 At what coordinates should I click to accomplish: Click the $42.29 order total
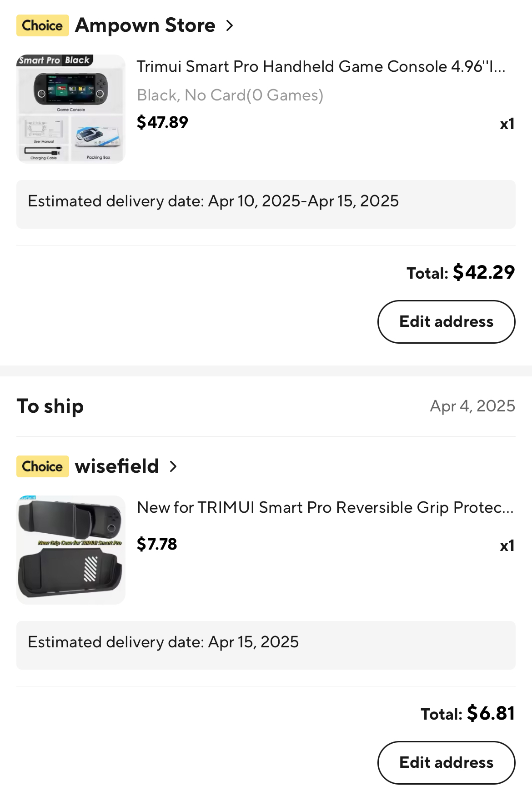pos(483,272)
